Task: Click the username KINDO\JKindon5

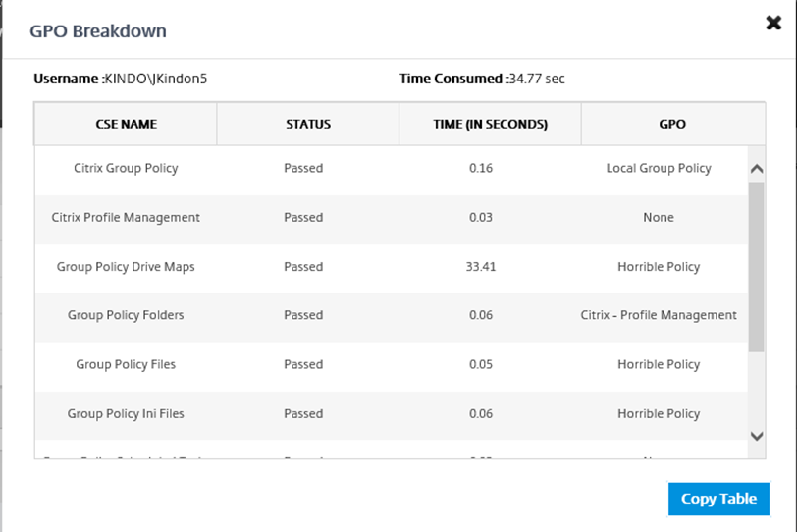Action: pyautogui.click(x=155, y=79)
